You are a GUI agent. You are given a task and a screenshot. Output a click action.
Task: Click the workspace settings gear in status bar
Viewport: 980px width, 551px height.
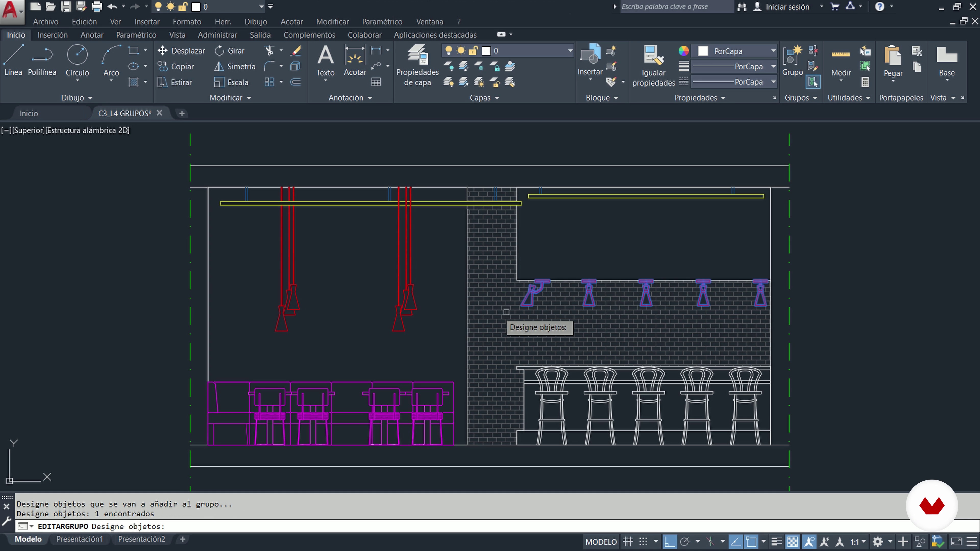pos(877,542)
